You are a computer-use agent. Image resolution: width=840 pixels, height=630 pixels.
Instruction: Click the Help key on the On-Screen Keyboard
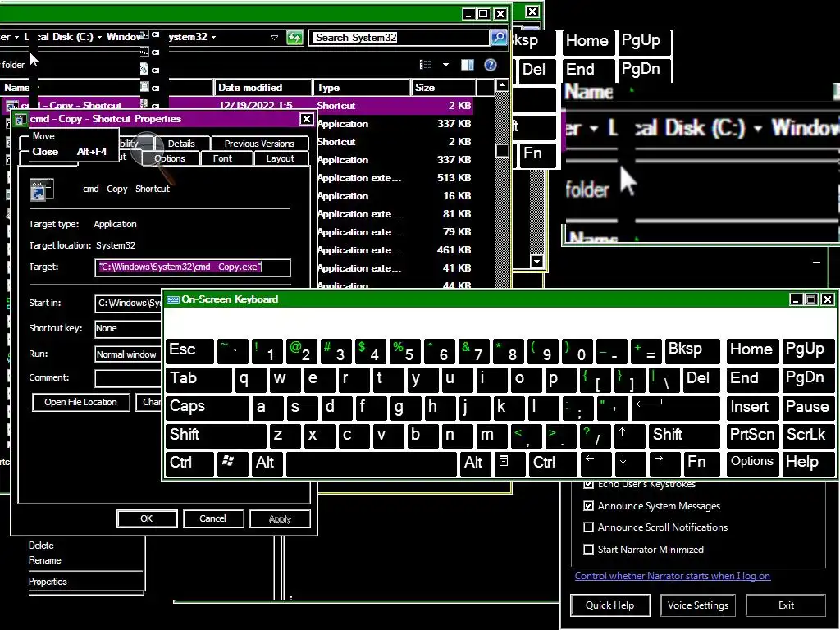[808, 463]
